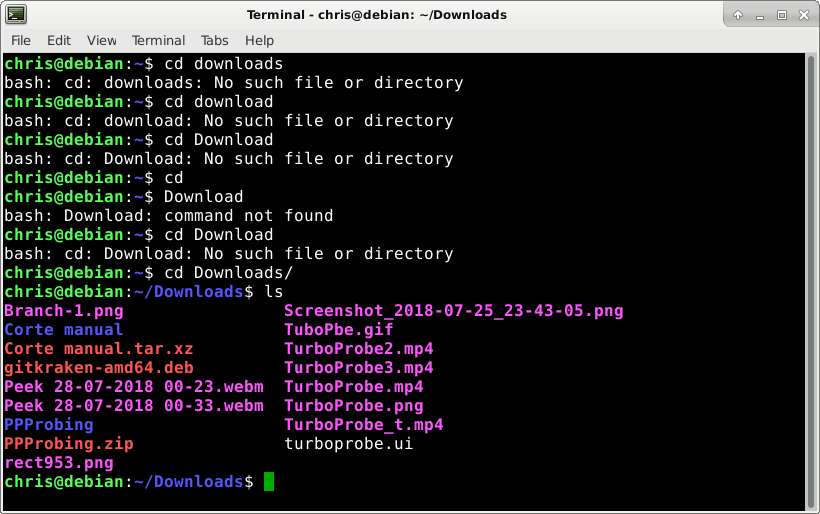This screenshot has height=514, width=820.
Task: Click the terminal icon in the title bar
Action: click(x=16, y=15)
